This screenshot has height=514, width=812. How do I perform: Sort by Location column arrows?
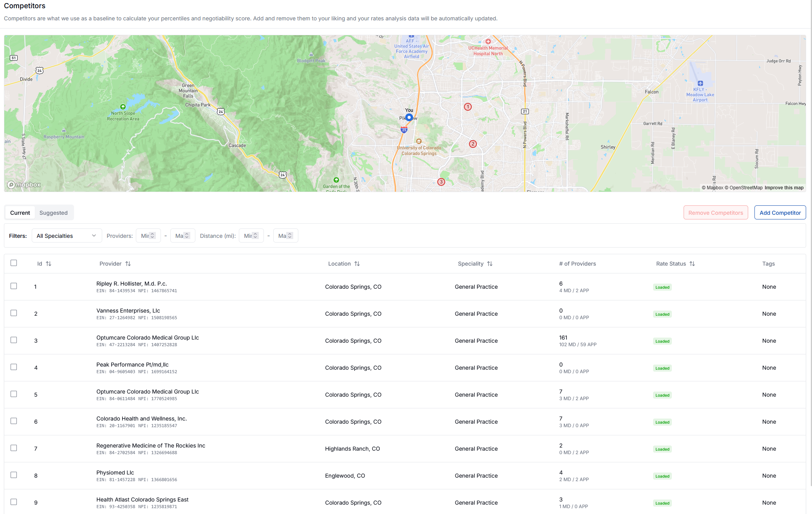357,264
